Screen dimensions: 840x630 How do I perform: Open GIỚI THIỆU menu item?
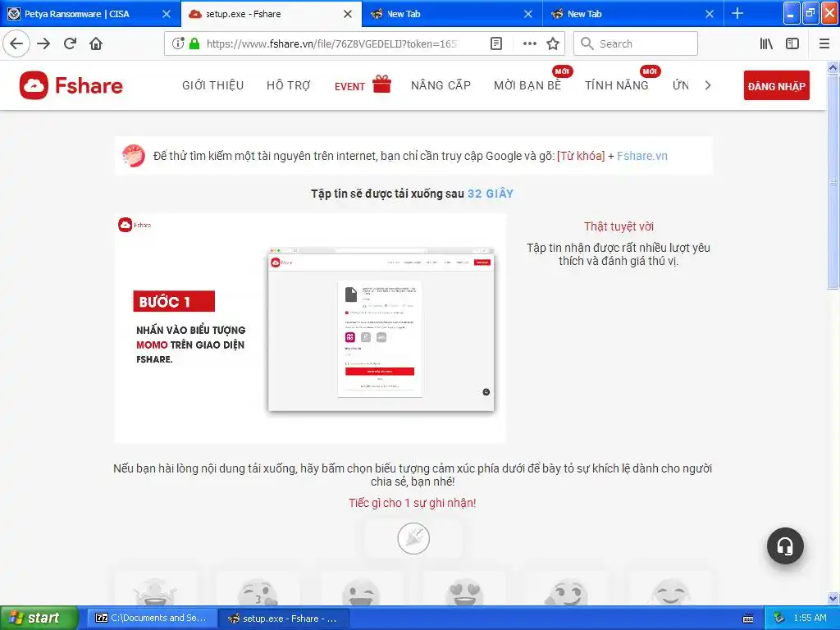tap(212, 85)
